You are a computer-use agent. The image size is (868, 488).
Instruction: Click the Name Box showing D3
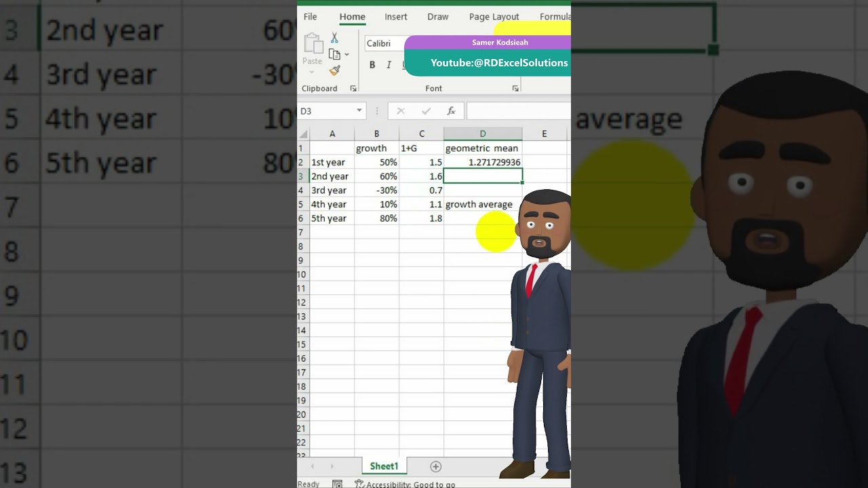tap(325, 111)
